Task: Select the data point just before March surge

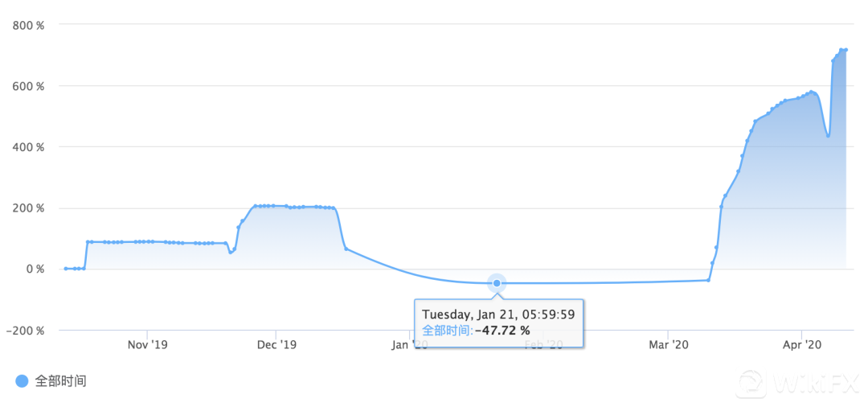Action: click(708, 280)
